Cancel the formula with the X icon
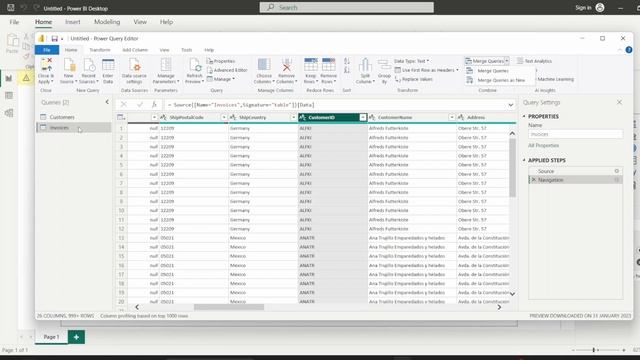 (x=123, y=104)
